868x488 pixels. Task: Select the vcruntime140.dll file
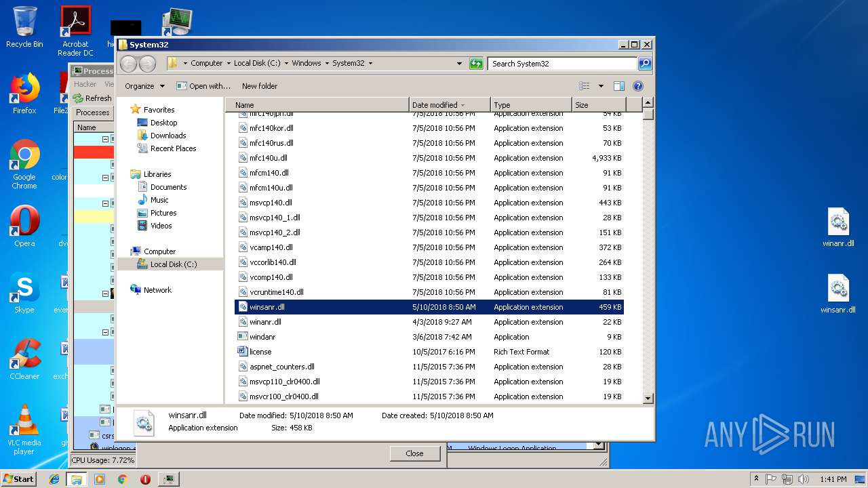click(x=429, y=292)
